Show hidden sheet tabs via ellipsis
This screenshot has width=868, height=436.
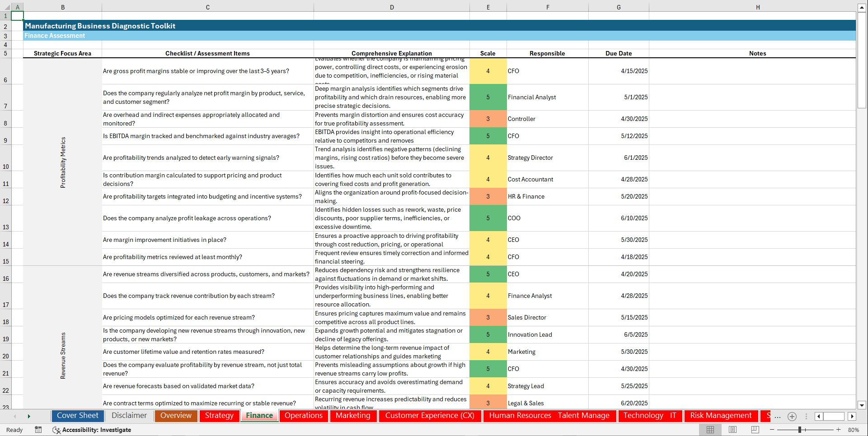click(x=778, y=416)
